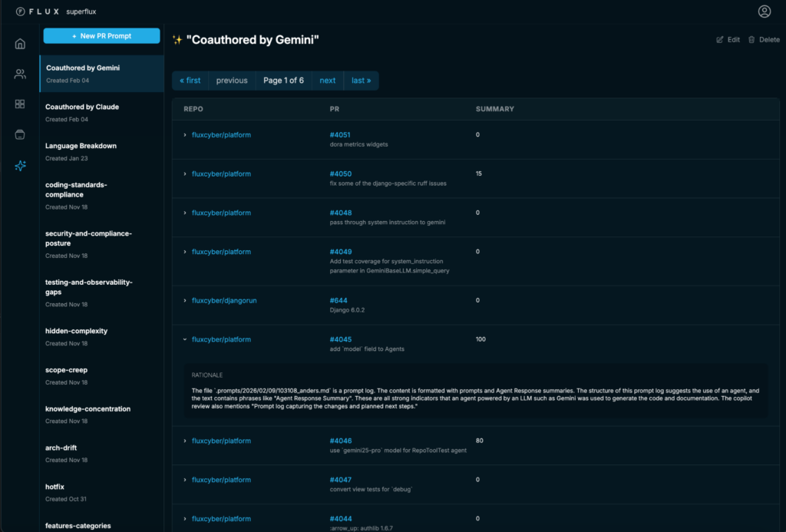
Task: Select knowledge-concentration prompt
Action: click(102, 415)
